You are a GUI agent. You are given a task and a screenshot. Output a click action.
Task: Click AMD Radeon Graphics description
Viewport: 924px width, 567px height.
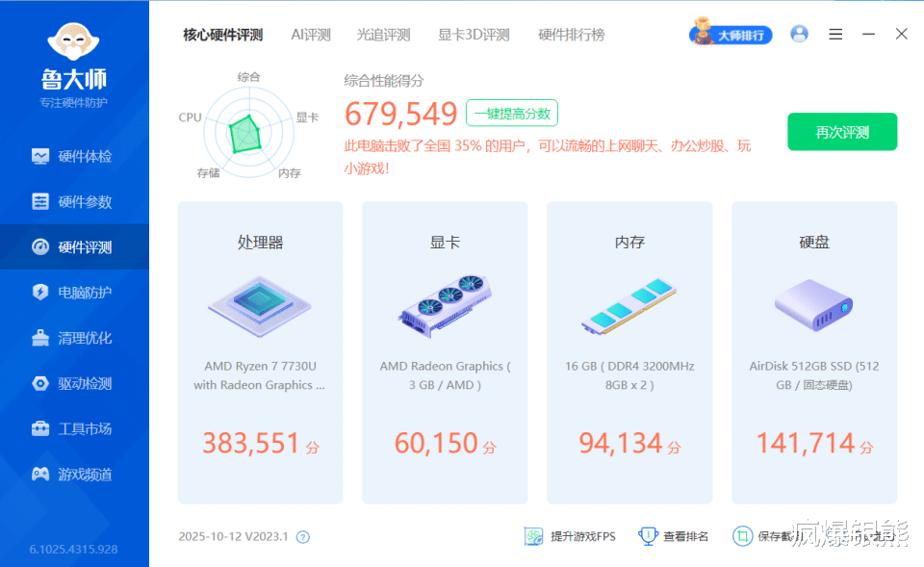(x=445, y=375)
